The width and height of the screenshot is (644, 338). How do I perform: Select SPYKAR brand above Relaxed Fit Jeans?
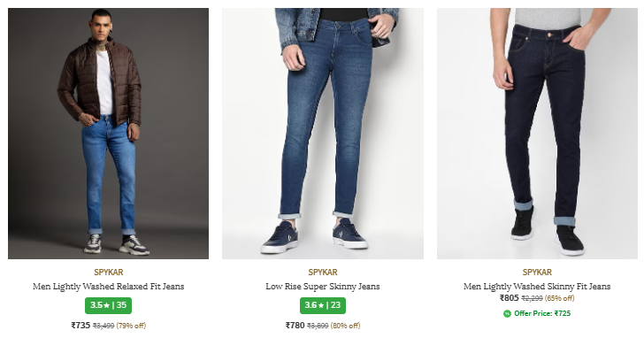tap(109, 273)
